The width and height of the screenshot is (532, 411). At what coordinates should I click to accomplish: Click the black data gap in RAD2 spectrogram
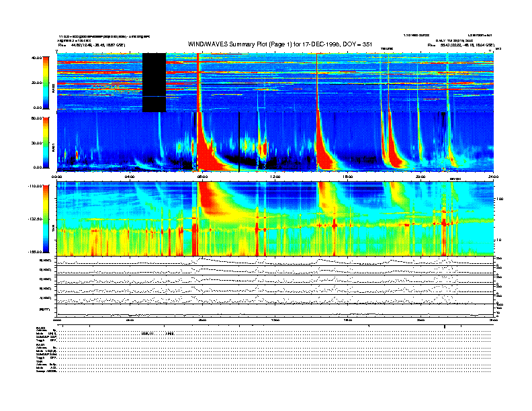pyautogui.click(x=154, y=83)
